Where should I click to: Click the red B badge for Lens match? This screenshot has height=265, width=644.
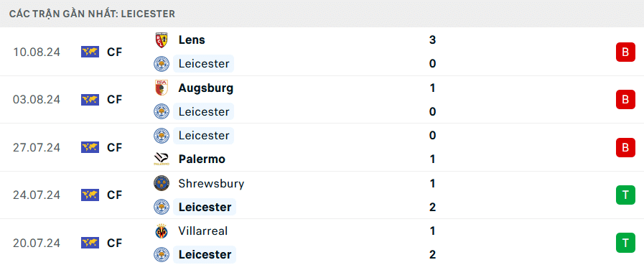click(x=625, y=52)
